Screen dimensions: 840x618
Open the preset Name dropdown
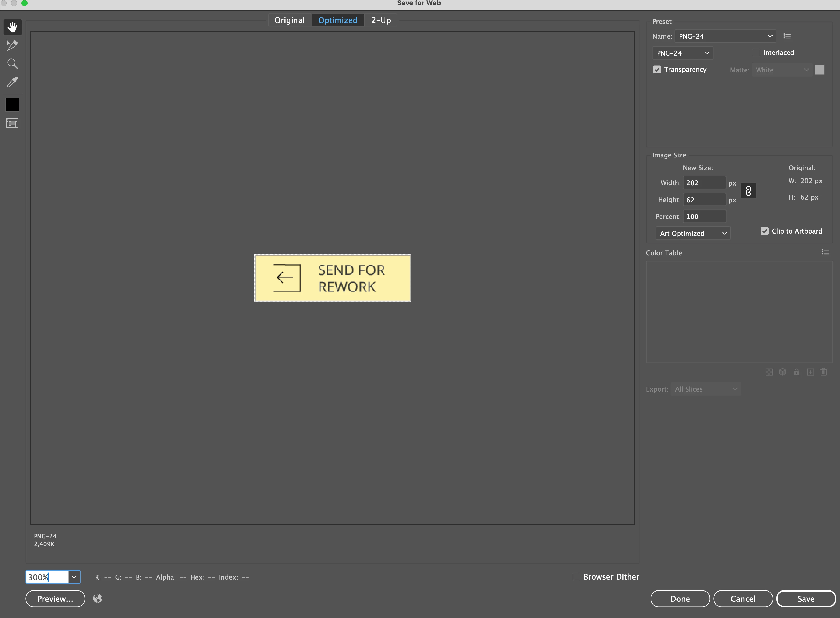(725, 36)
